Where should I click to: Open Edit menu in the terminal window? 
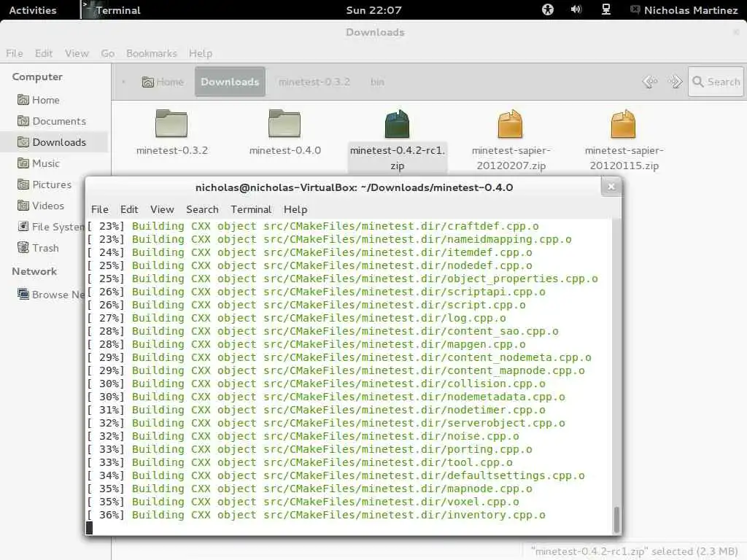129,209
